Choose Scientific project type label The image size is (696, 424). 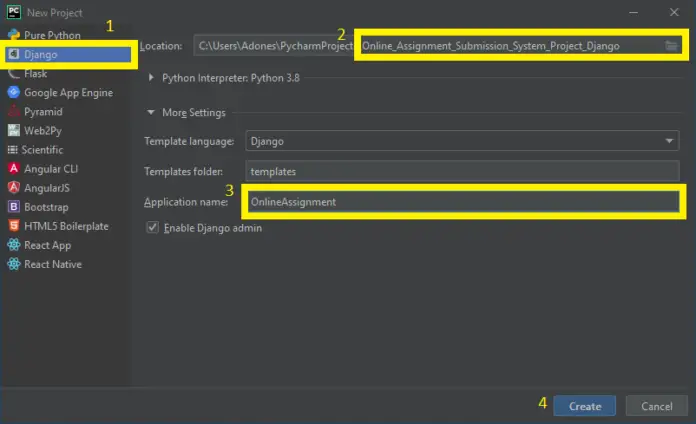[x=42, y=150]
